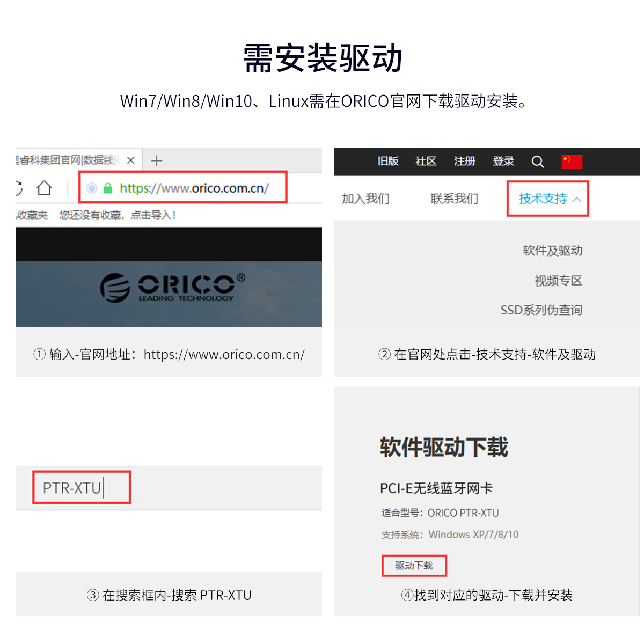The height and width of the screenshot is (644, 644).
Task: Click the blue site info icon in address bar
Action: click(92, 188)
